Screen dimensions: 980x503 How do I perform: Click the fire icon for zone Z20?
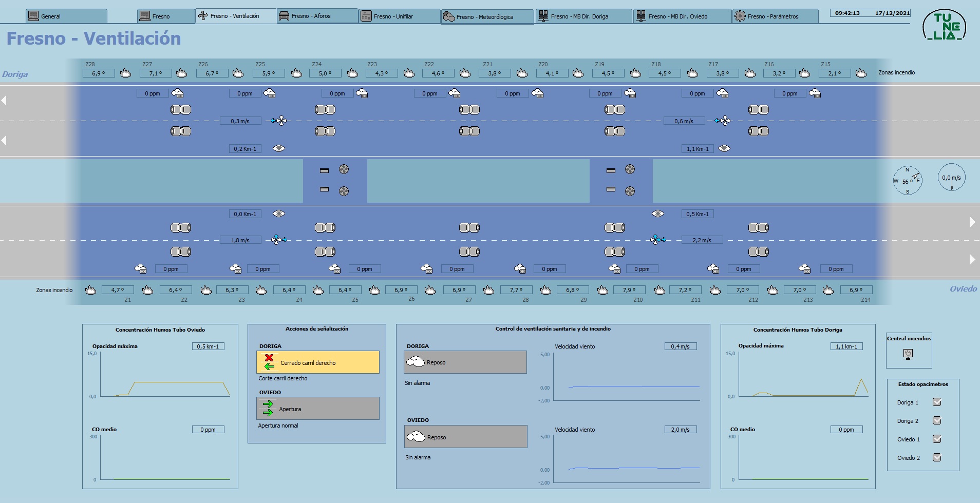(578, 73)
